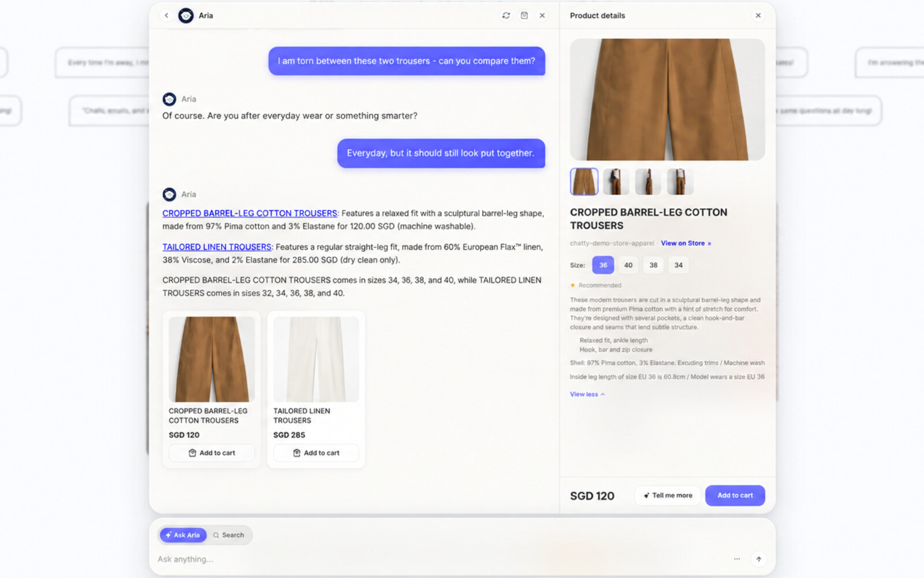Select the first product thumbnail

point(584,181)
